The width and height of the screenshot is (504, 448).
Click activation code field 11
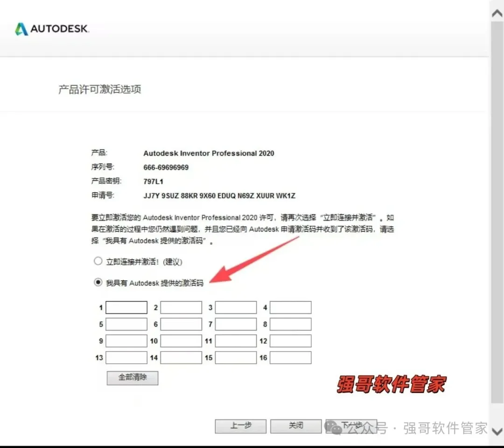(236, 341)
